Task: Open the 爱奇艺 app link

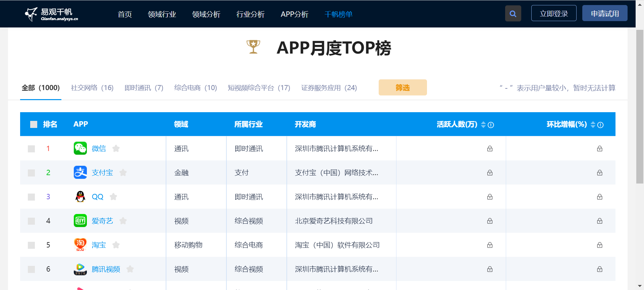Action: (x=102, y=221)
